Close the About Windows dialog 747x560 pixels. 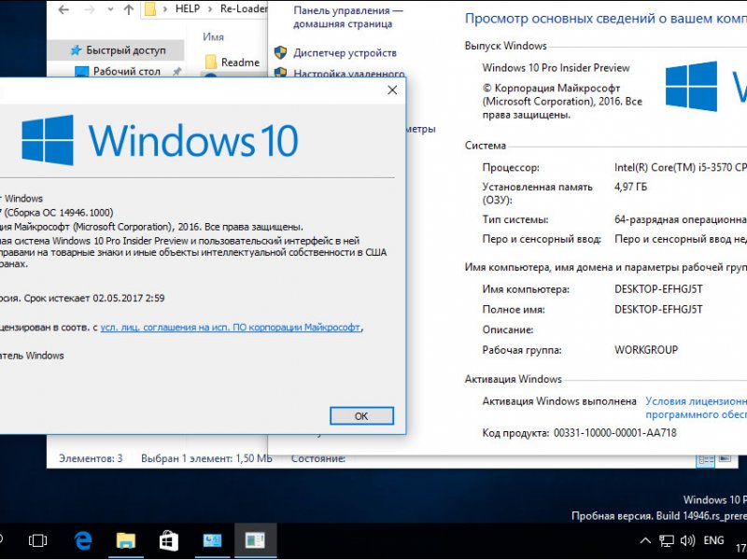[x=392, y=90]
